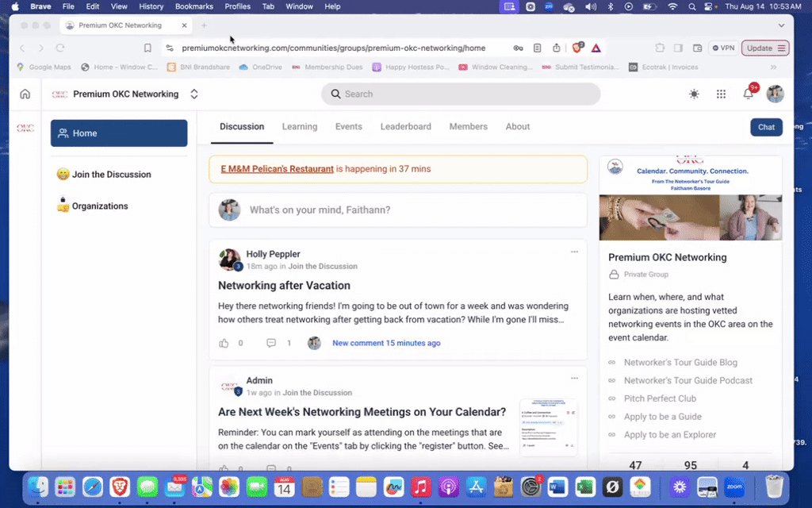
Task: Switch to the Discussion tab
Action: coord(242,126)
